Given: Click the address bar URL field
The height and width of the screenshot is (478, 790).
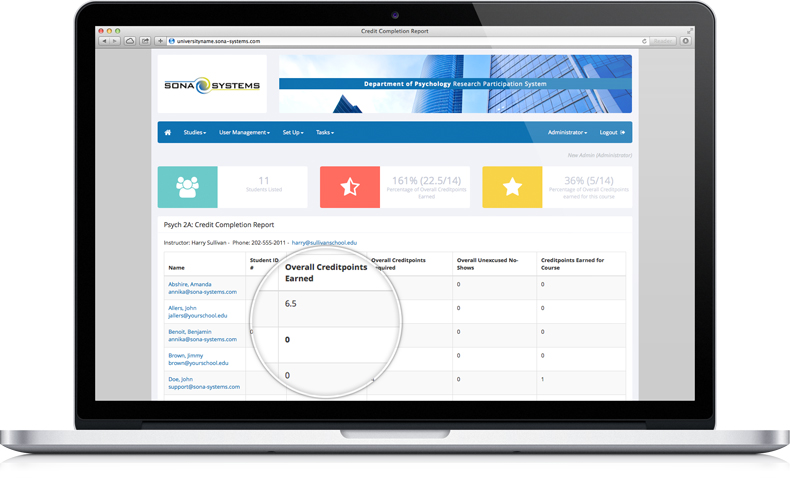Looking at the screenshot, I should pos(407,41).
